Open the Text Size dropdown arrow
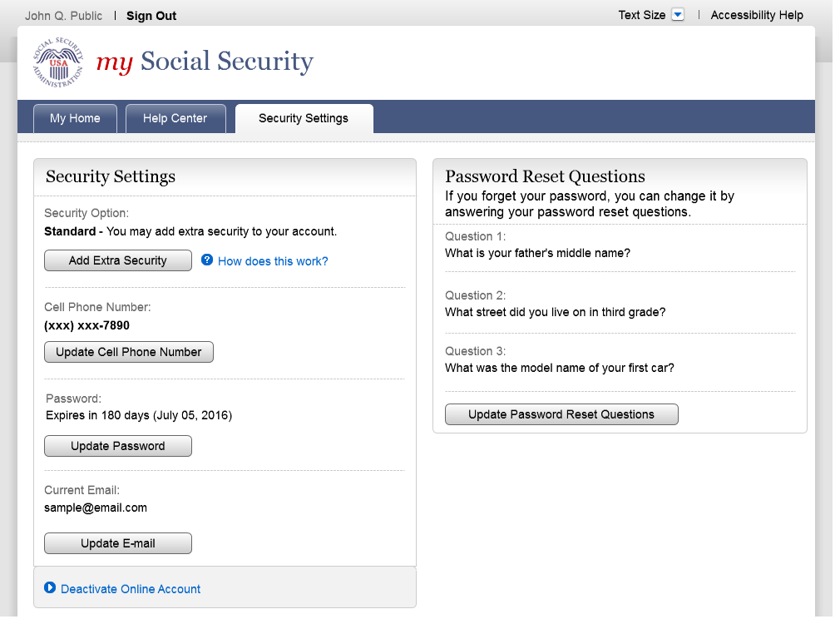840x624 pixels. [678, 15]
